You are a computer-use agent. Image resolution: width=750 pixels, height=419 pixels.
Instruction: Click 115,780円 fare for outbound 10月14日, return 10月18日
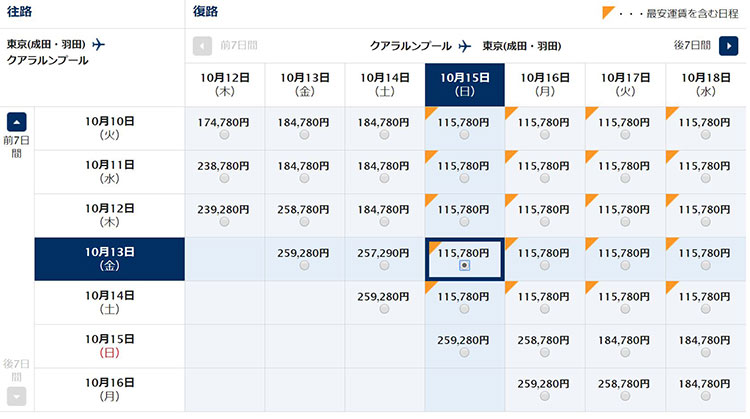[705, 297]
